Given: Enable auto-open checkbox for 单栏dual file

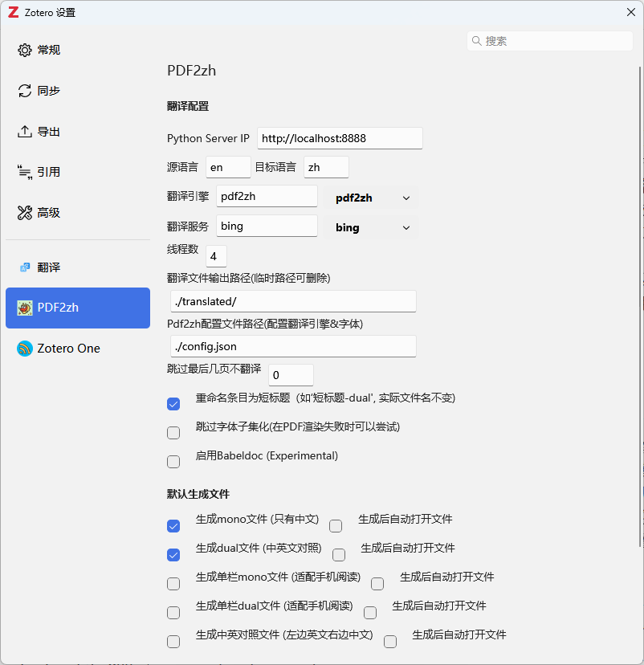Looking at the screenshot, I should (370, 613).
